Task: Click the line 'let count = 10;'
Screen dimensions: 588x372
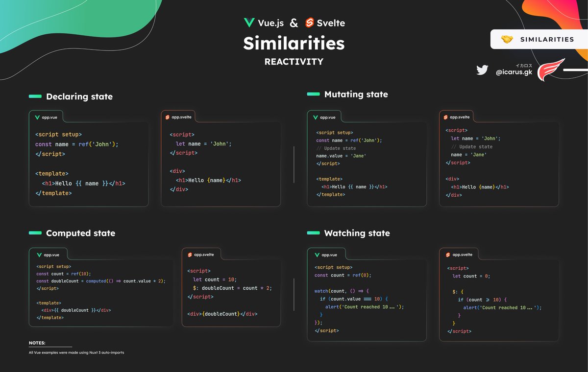Action: pos(215,279)
